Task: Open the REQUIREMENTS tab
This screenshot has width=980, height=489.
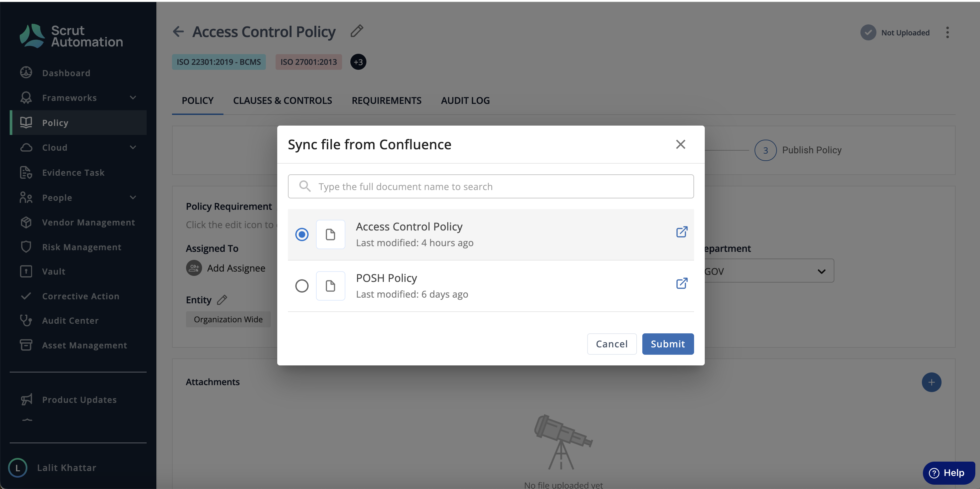Action: point(386,101)
